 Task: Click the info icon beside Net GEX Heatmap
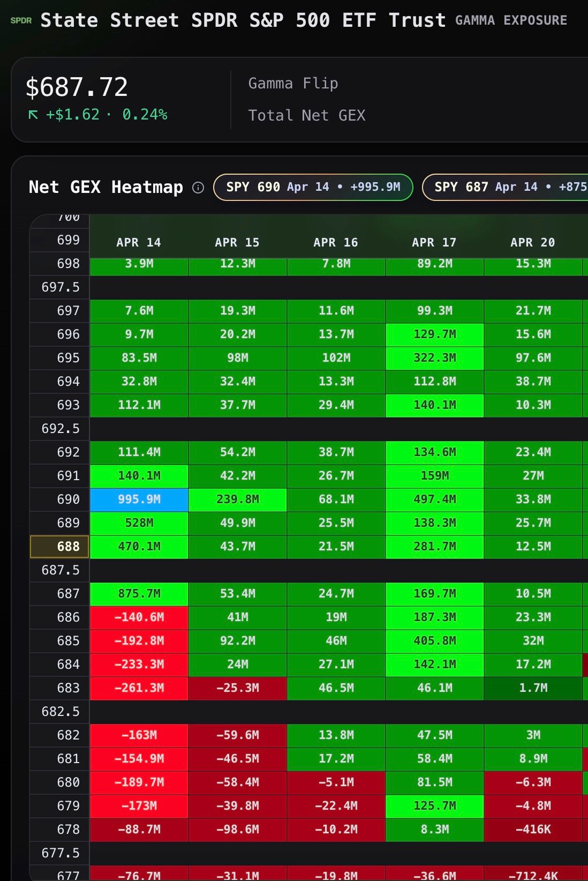point(198,188)
